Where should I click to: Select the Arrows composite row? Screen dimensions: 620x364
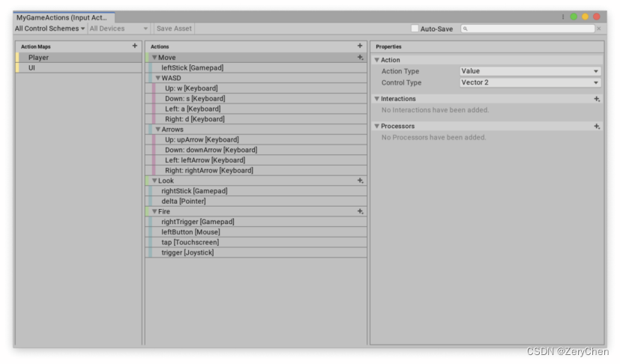(x=256, y=130)
